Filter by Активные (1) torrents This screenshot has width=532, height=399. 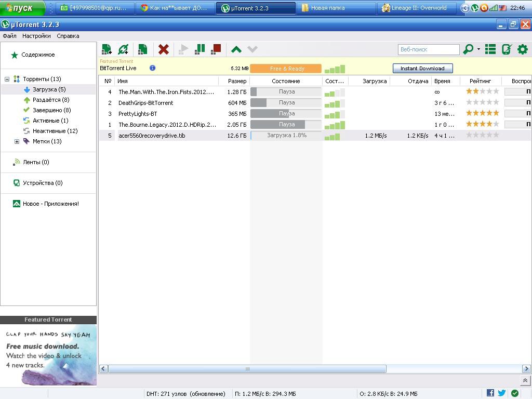point(50,121)
